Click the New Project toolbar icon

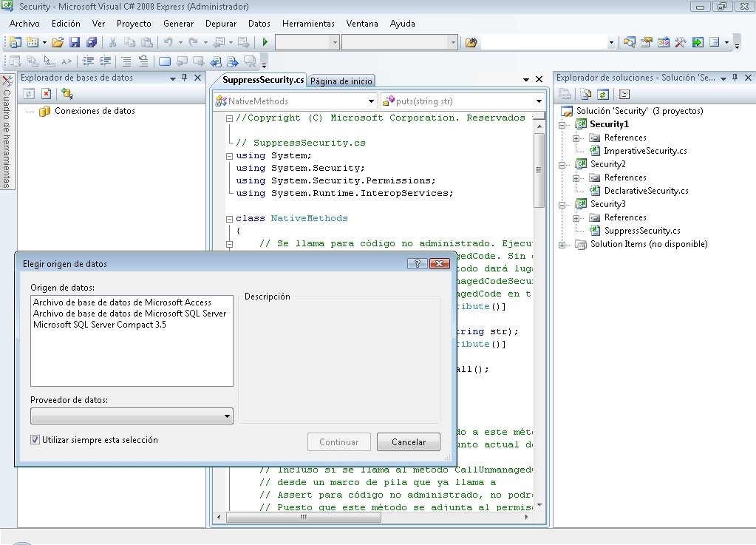[x=15, y=42]
